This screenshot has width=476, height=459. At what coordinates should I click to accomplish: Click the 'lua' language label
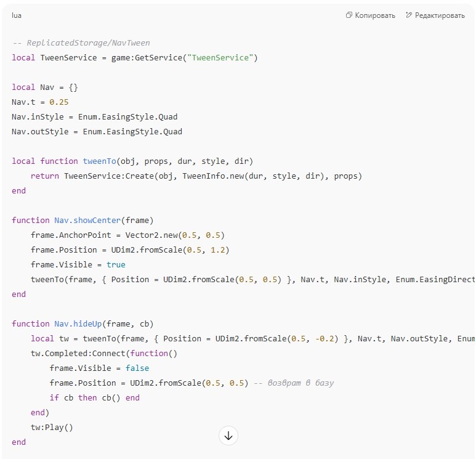(x=17, y=15)
